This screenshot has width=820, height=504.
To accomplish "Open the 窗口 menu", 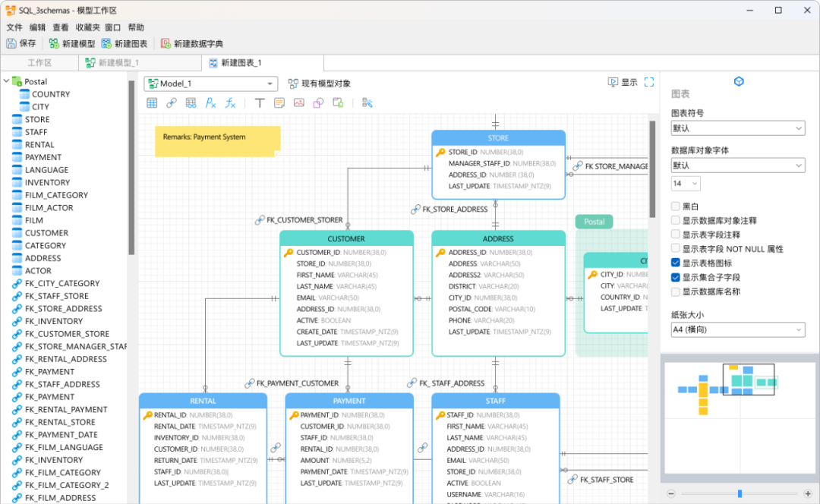I will point(112,27).
